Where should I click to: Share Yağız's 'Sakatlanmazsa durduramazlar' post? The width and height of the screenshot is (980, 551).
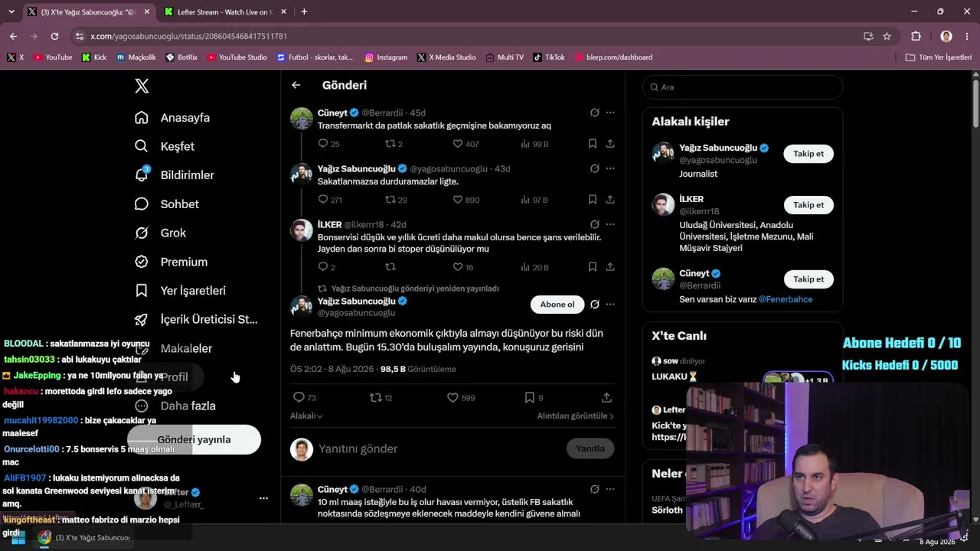pos(610,200)
